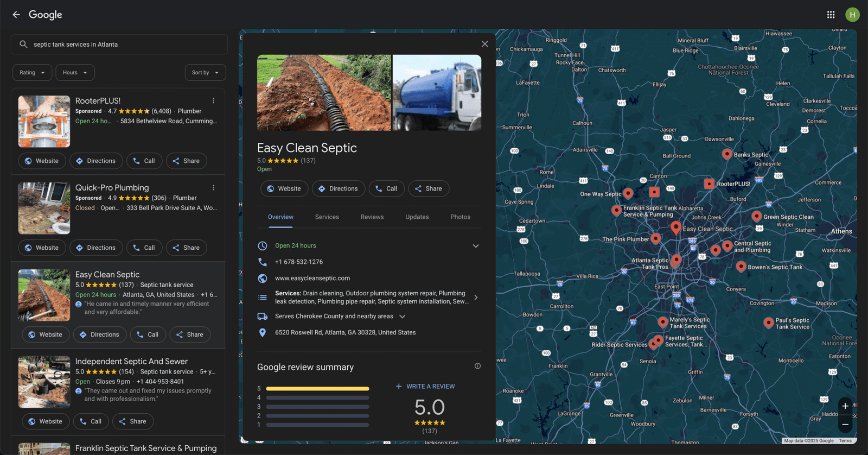Open RooterPLUS! Website button

[x=42, y=161]
